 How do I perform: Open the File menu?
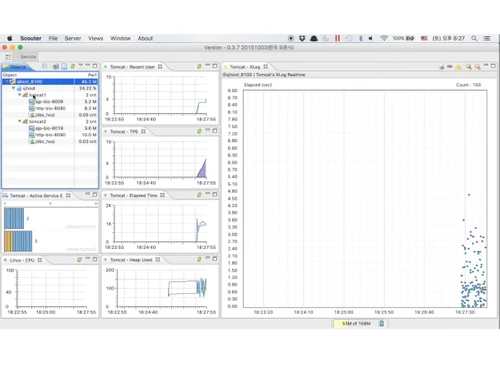[x=53, y=38]
